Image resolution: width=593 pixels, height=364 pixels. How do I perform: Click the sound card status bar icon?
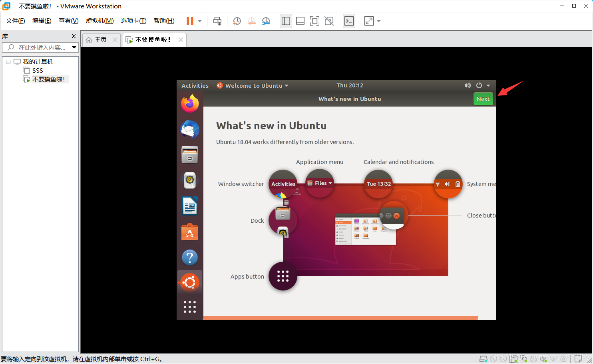544,359
